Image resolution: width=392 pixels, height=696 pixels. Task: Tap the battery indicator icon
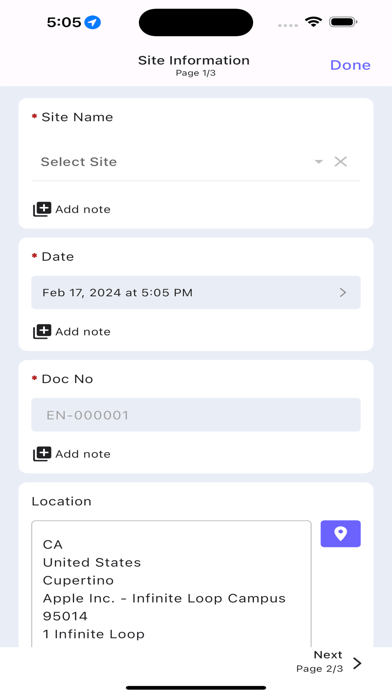coord(343,22)
